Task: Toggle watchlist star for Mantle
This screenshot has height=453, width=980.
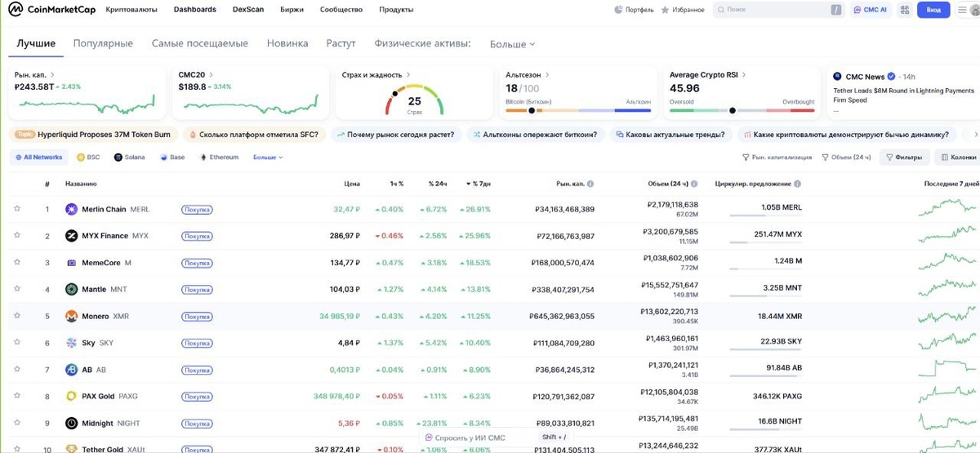Action: pos(16,289)
